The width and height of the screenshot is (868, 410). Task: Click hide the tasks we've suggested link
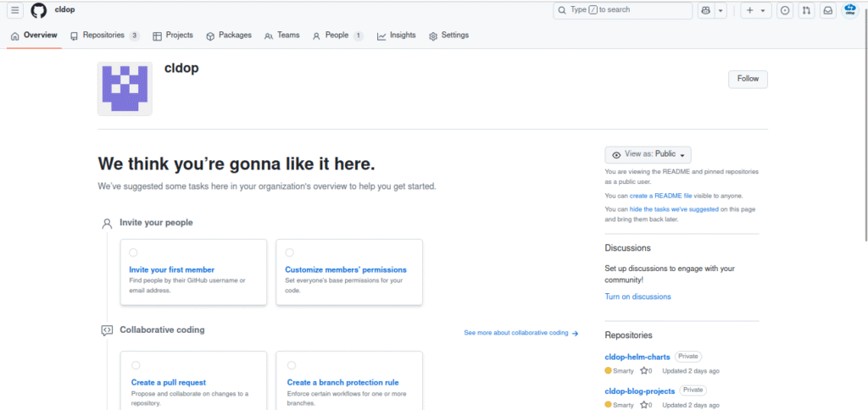tap(674, 210)
